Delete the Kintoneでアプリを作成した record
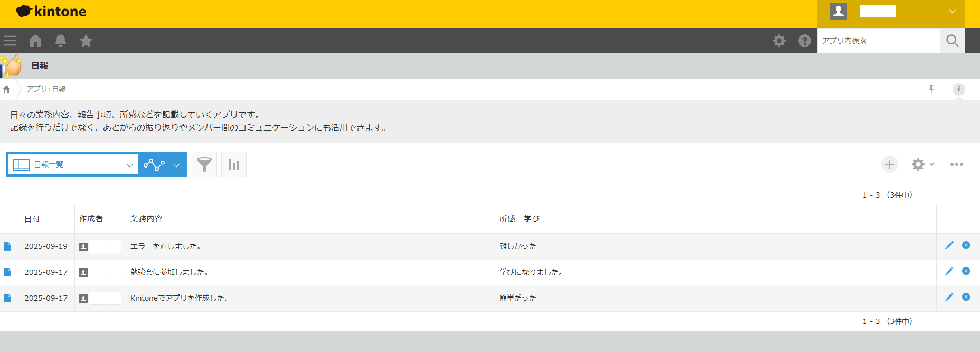Screen dimensions: 980x352 [x=966, y=297]
